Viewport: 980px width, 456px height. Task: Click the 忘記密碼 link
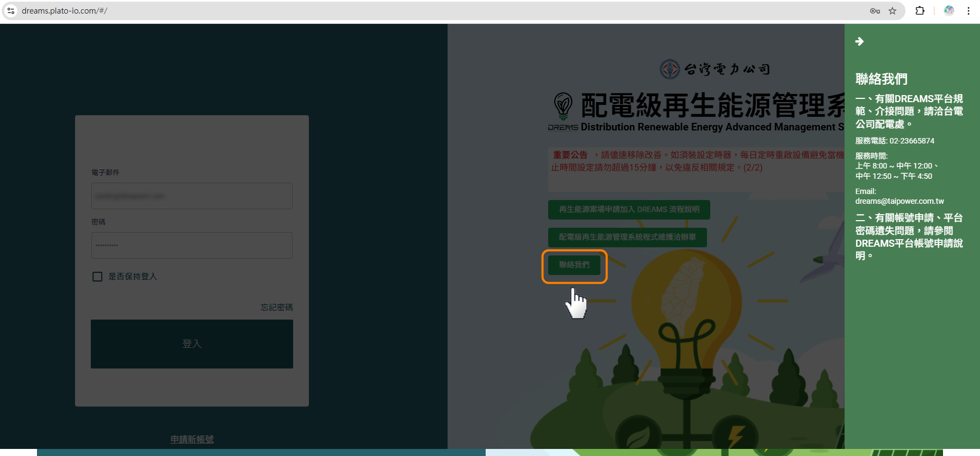tap(277, 307)
